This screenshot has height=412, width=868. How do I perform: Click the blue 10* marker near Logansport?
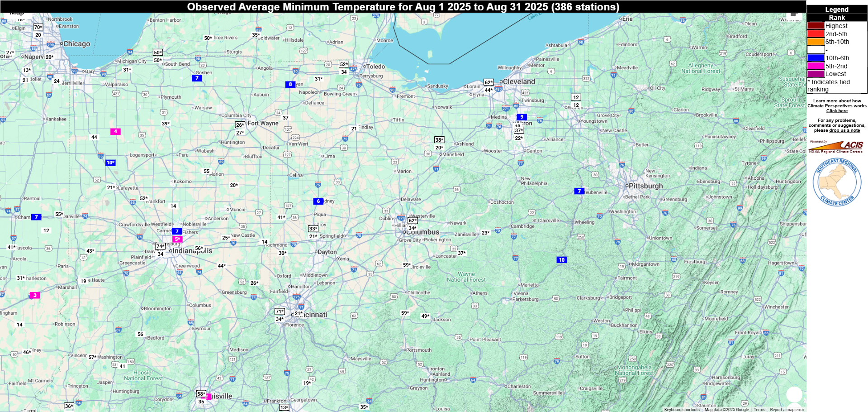tap(110, 163)
